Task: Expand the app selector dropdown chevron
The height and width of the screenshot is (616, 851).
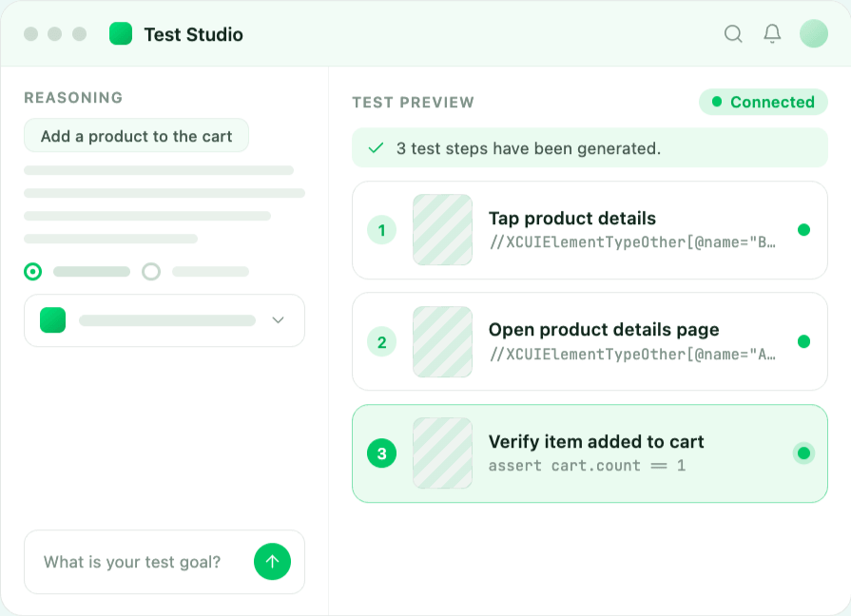Action: [x=278, y=320]
